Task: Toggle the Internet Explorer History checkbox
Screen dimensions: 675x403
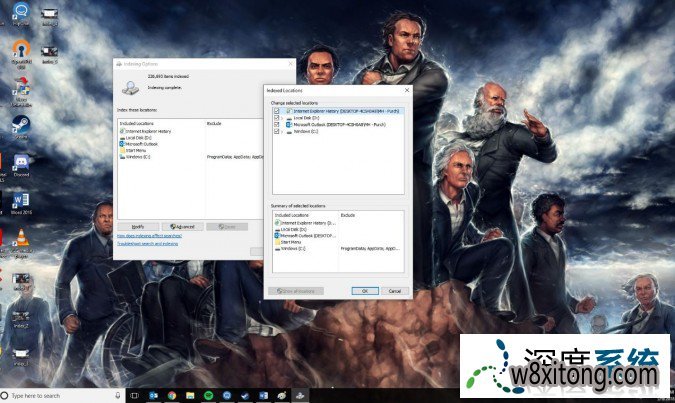Action: click(x=277, y=111)
